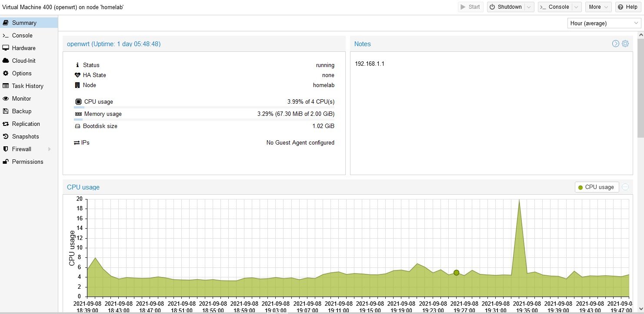This screenshot has width=644, height=314.
Task: Click the Help button
Action: coord(627,7)
